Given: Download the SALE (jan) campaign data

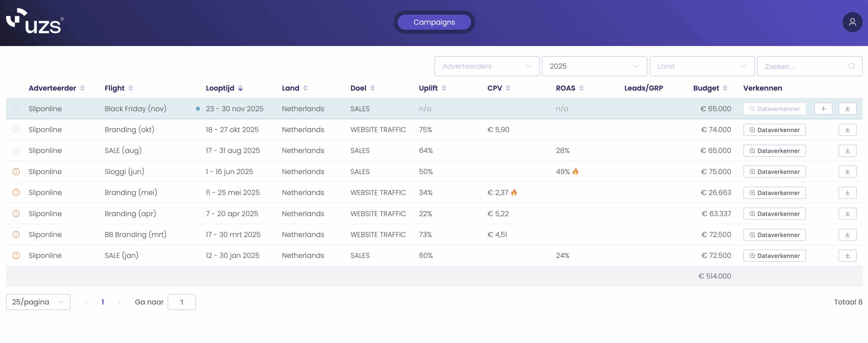Looking at the screenshot, I should coord(847,256).
